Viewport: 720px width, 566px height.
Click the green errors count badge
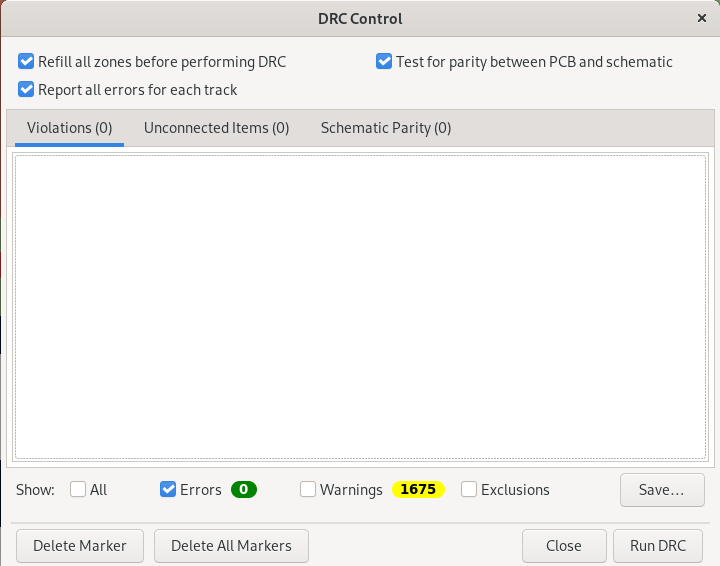pos(244,490)
